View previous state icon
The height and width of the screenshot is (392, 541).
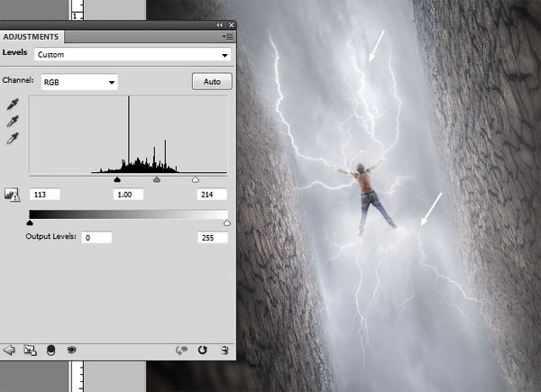pyautogui.click(x=179, y=349)
